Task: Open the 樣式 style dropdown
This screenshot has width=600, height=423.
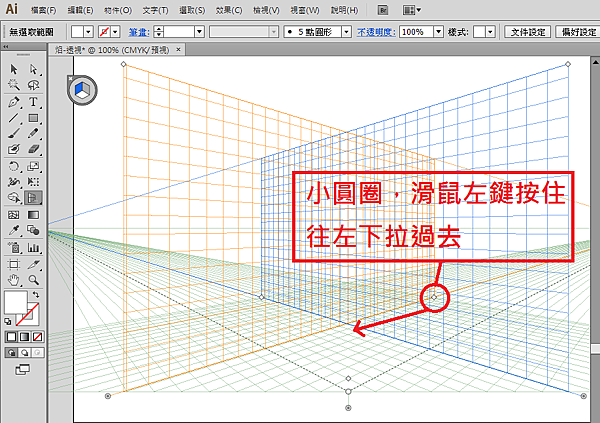Action: click(x=490, y=32)
